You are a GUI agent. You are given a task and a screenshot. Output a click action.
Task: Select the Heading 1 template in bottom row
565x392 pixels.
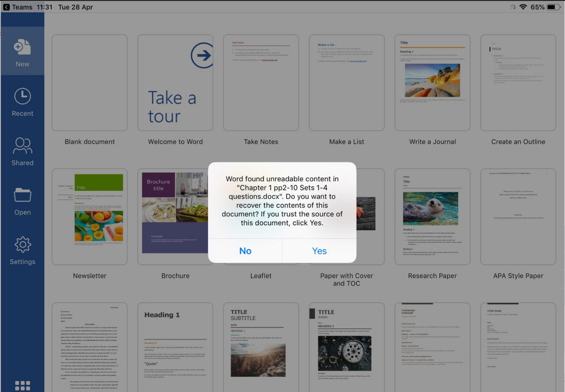coord(175,347)
